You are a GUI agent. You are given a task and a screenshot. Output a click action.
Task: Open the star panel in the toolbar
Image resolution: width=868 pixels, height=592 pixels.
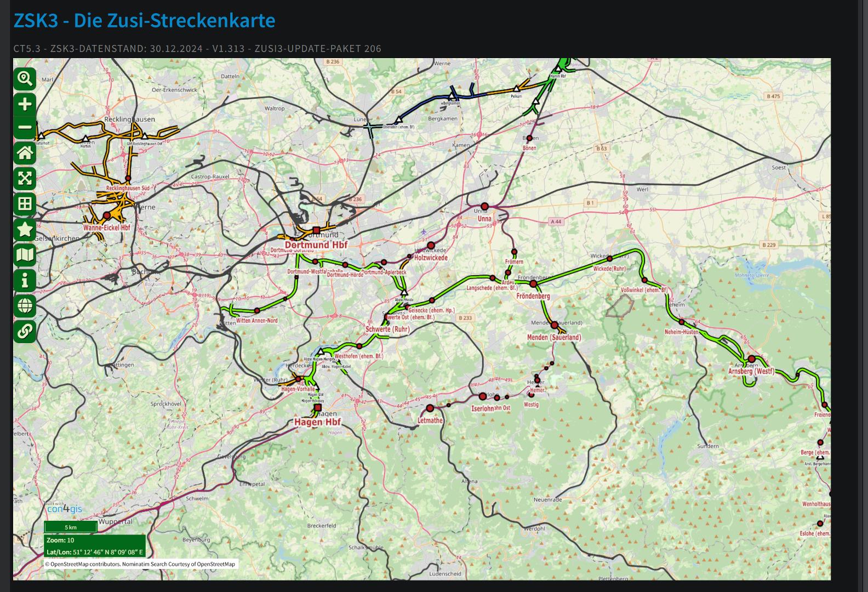tap(25, 229)
